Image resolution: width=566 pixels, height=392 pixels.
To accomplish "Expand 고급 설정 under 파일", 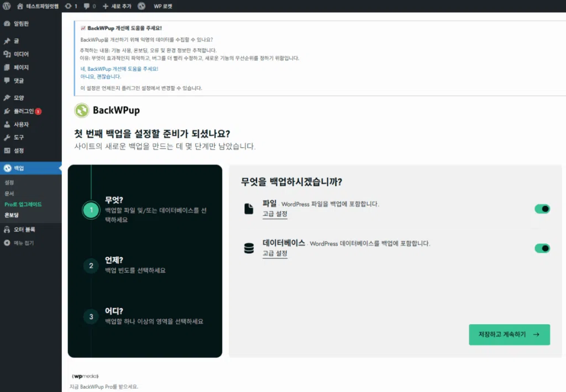I will point(275,214).
